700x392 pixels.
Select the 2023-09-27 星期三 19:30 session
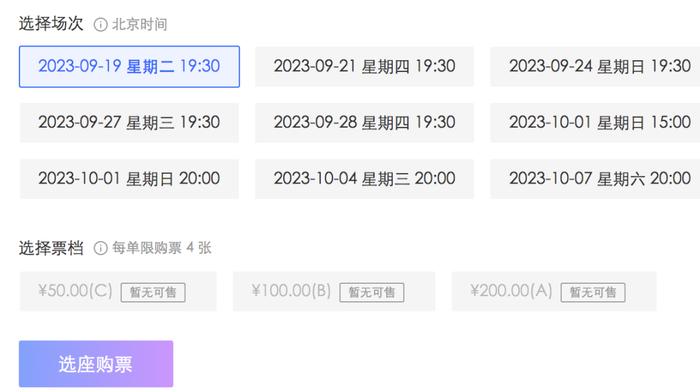pyautogui.click(x=129, y=123)
